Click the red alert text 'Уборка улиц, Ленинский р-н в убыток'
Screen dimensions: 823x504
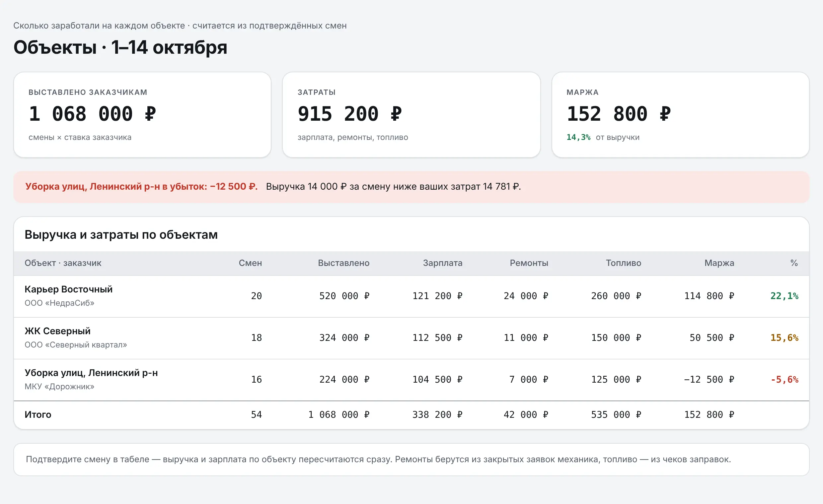pos(115,186)
